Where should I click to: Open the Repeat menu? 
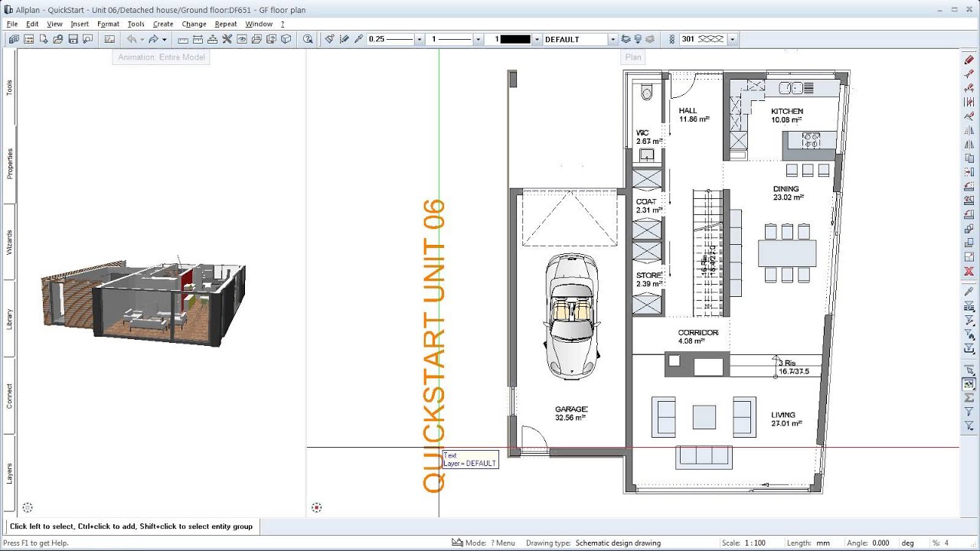[226, 24]
